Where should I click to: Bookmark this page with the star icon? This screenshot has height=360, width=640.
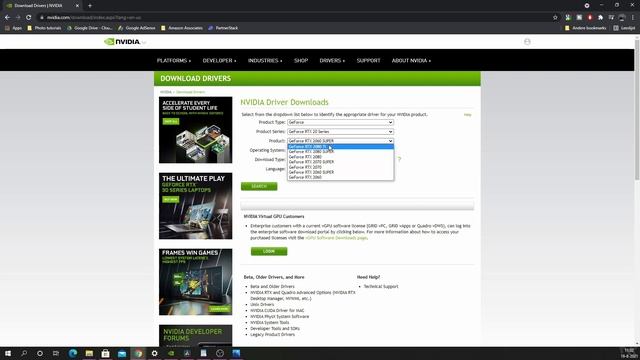point(555,18)
